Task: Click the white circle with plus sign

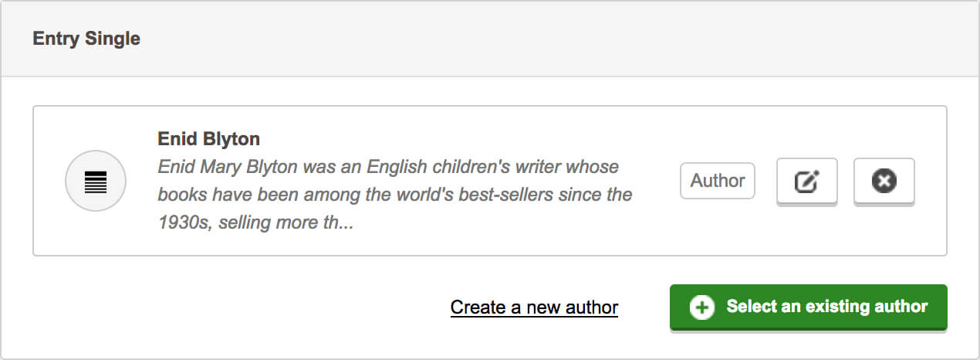Action: (x=701, y=307)
